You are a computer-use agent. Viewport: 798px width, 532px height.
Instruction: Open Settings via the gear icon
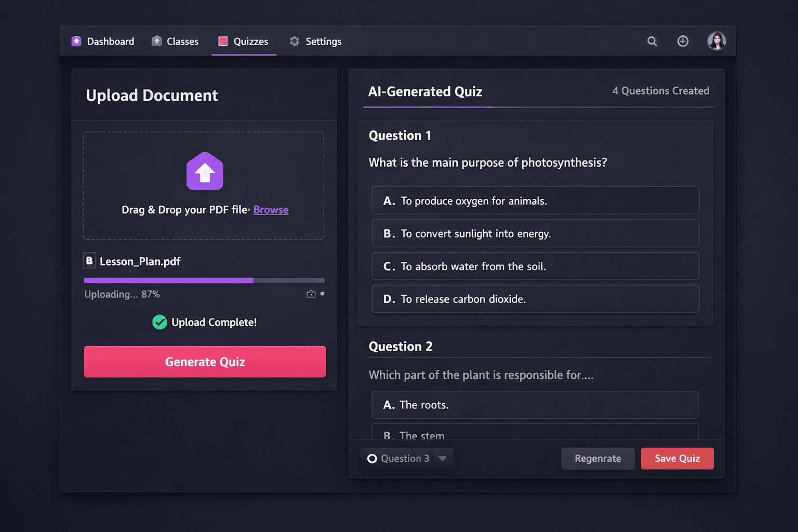tap(294, 41)
